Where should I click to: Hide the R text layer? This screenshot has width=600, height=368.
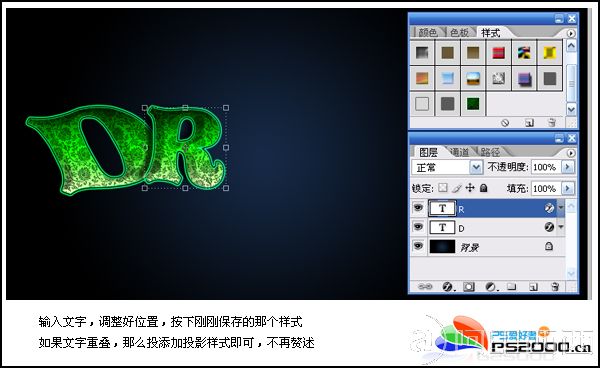pyautogui.click(x=418, y=208)
